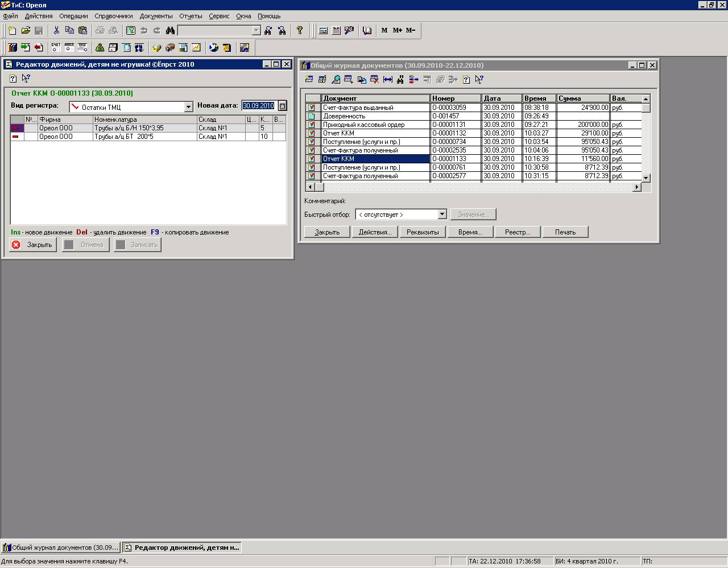Screen dimensions: 728x568
Task: Open the Сервис menu
Action: pos(219,16)
